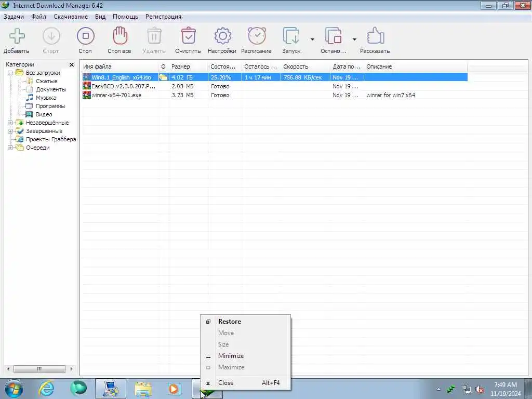
Task: Open Windows Explorer folder on the taskbar
Action: coord(143,389)
